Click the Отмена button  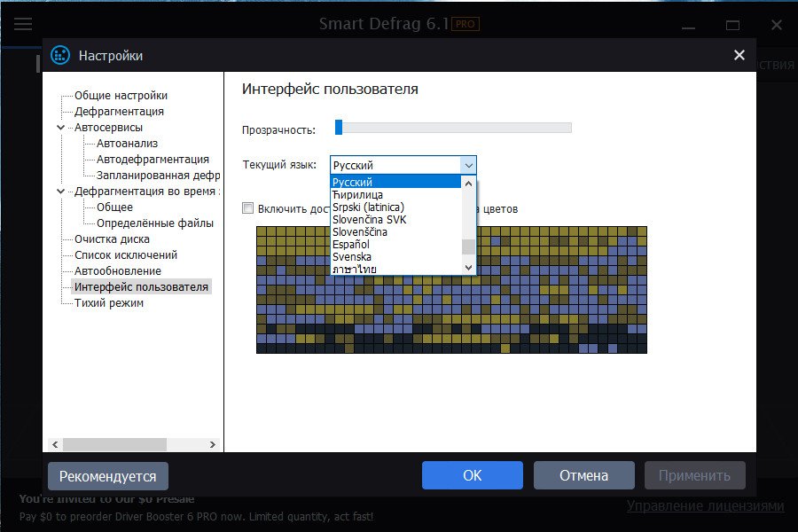(x=583, y=475)
